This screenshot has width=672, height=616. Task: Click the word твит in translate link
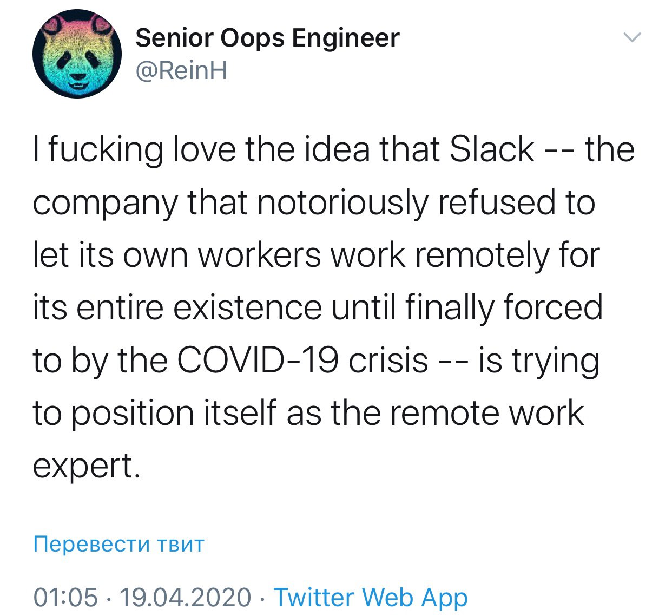pos(181,543)
